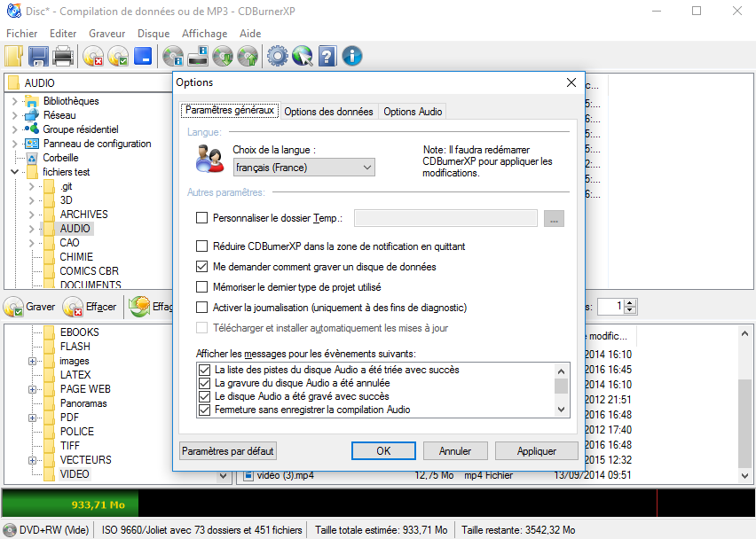Click the Annuler button
756x539 pixels.
[455, 451]
